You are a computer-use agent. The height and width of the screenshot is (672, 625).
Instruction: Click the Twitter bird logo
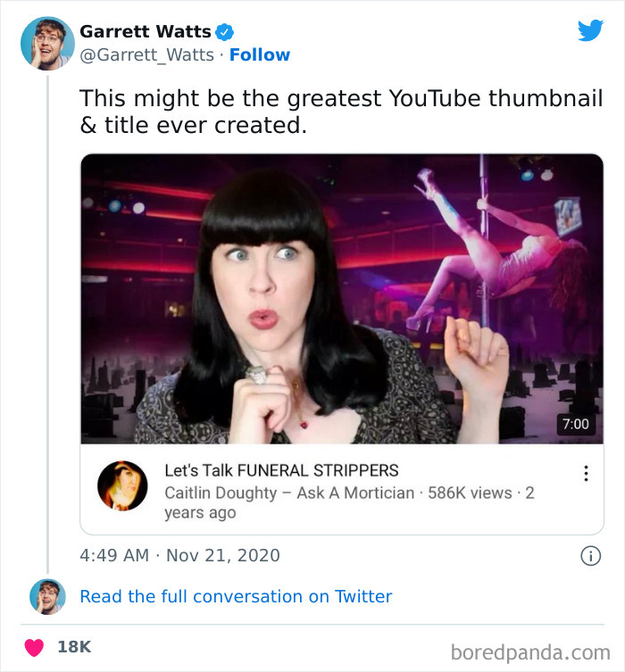click(x=590, y=31)
